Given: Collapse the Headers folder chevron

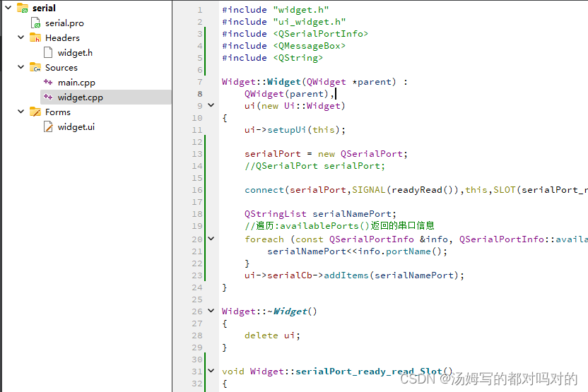Looking at the screenshot, I should (21, 37).
